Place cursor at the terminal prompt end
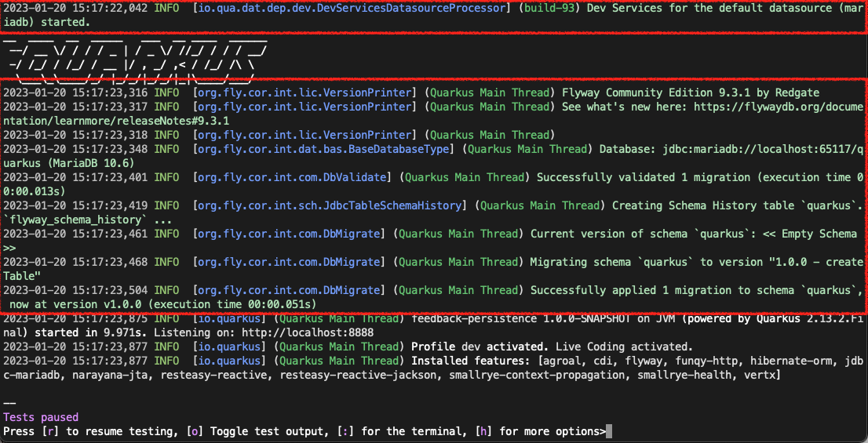 [609, 431]
